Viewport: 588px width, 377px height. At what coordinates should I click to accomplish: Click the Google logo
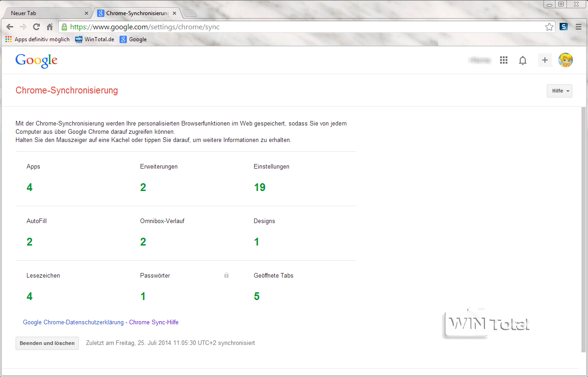pyautogui.click(x=37, y=60)
